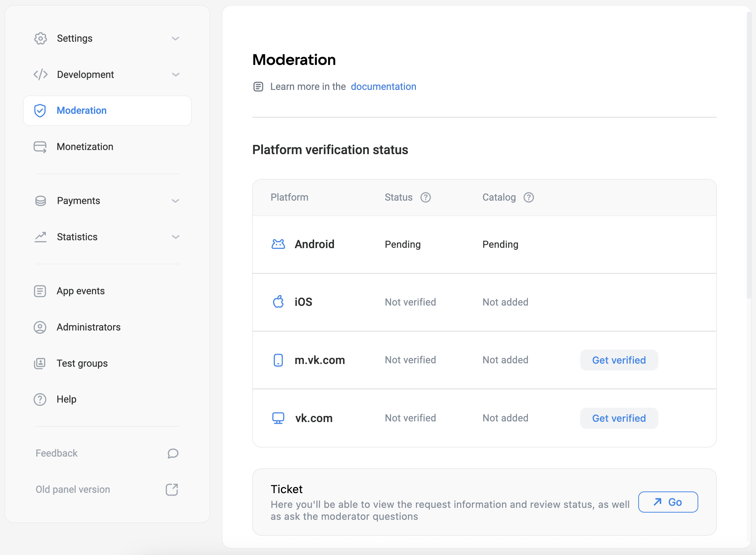
Task: Get verified for vk.com
Action: [x=619, y=418]
